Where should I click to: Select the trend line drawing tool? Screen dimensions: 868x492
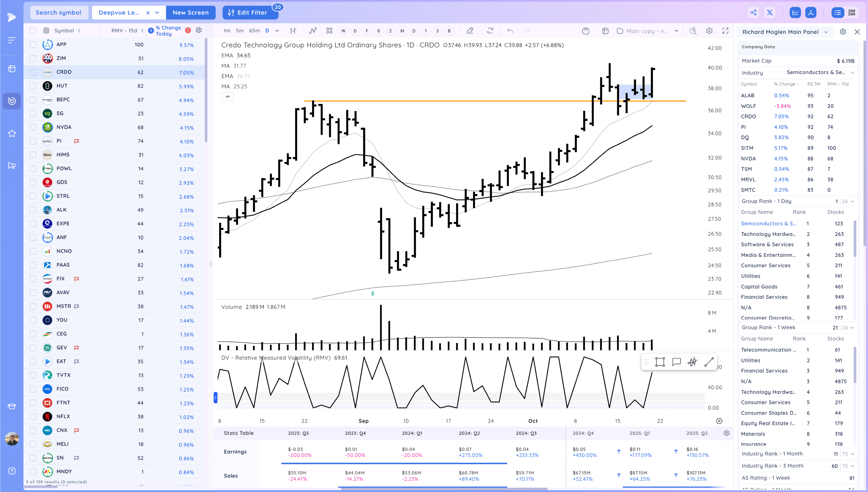[709, 362]
